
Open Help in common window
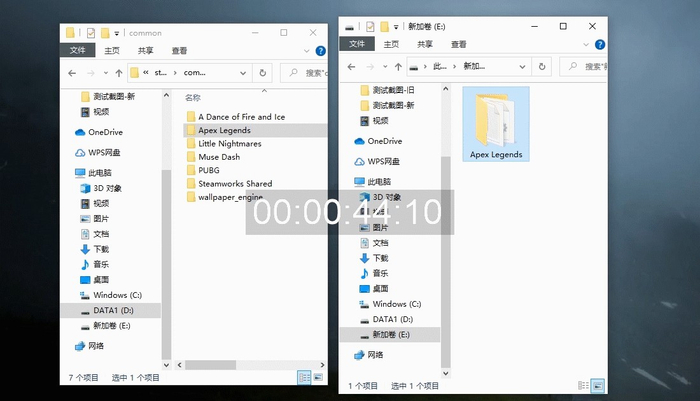pyautogui.click(x=321, y=51)
